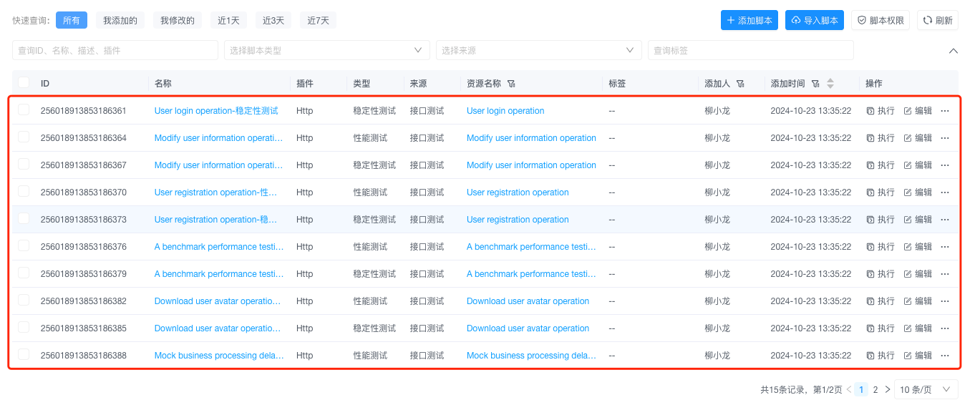Image resolution: width=980 pixels, height=400 pixels.
Task: Execute script with ID 256018913853186370
Action: coord(880,192)
